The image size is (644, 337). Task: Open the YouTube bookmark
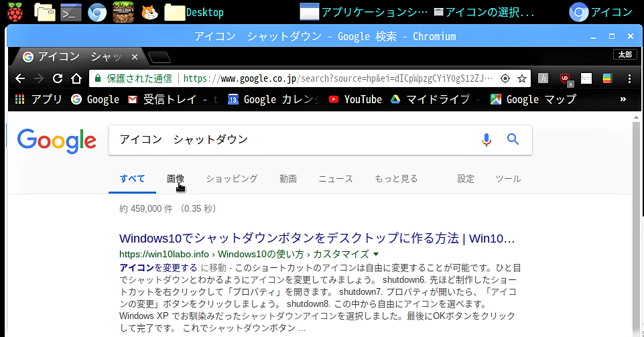[x=355, y=99]
